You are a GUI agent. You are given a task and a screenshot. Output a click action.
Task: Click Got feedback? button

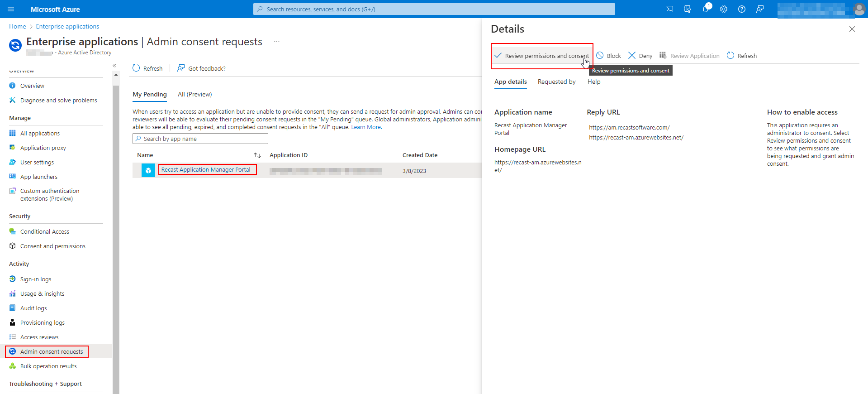coord(201,68)
